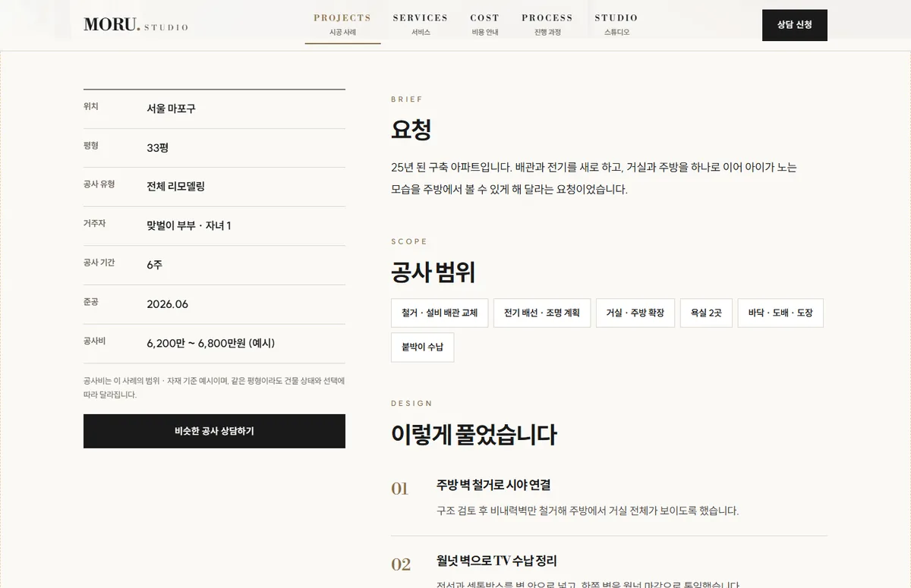
Task: Click the 전체 리모델링 value
Action: tap(176, 186)
